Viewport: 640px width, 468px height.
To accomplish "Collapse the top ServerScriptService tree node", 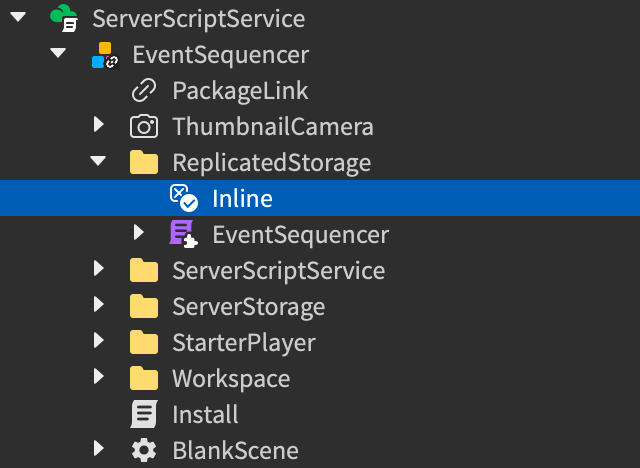I will click(x=17, y=18).
